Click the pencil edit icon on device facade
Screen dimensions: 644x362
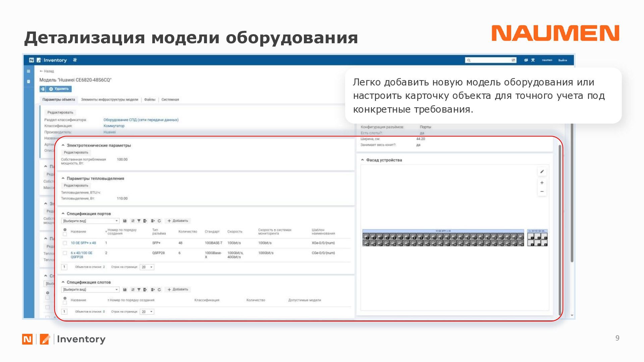click(x=542, y=172)
